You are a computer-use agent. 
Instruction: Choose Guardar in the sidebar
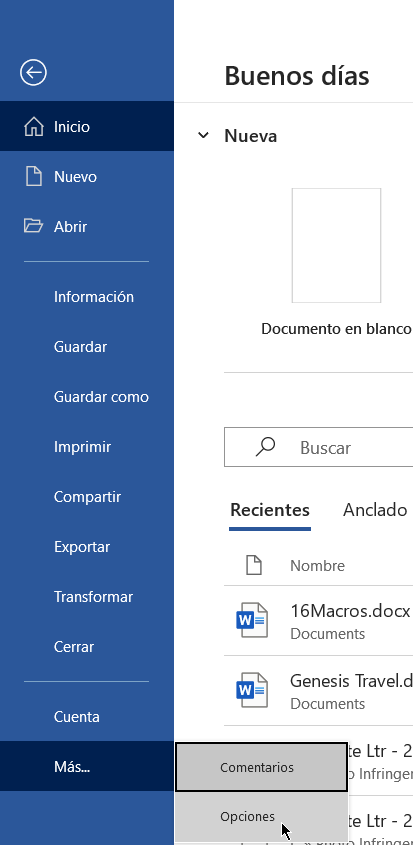tap(80, 347)
